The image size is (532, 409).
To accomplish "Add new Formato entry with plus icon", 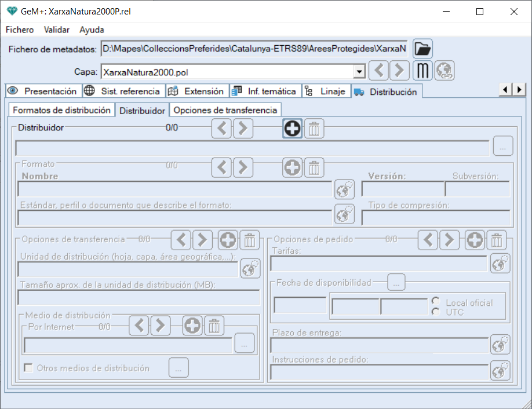I will (293, 168).
